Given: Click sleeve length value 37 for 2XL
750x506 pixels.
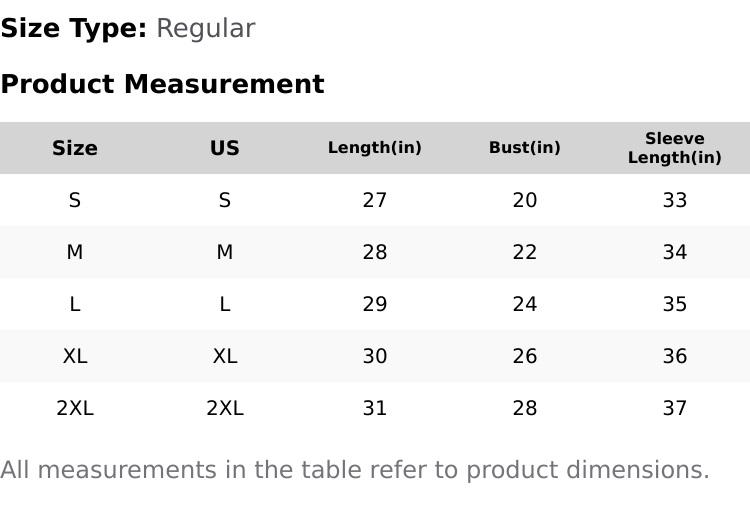Looking at the screenshot, I should (x=675, y=408).
